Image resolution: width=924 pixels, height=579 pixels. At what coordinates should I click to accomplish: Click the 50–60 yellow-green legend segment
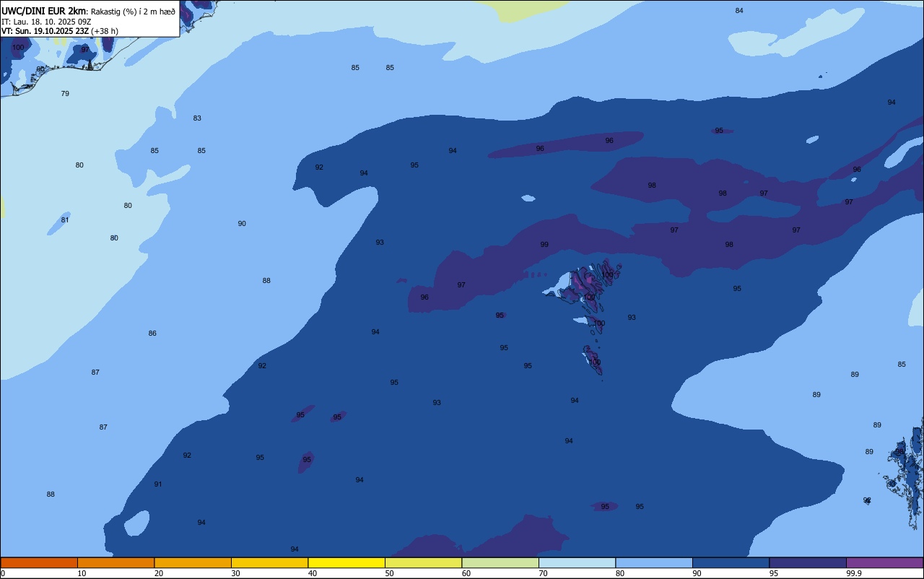(423, 562)
